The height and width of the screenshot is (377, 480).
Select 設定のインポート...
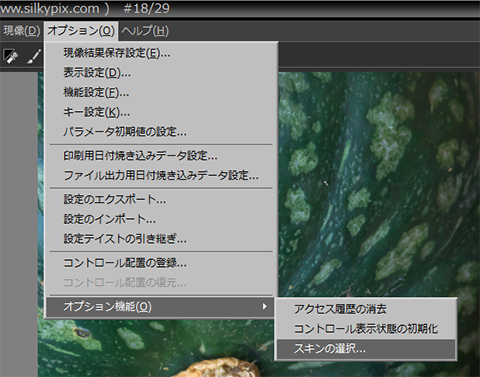coord(161,219)
